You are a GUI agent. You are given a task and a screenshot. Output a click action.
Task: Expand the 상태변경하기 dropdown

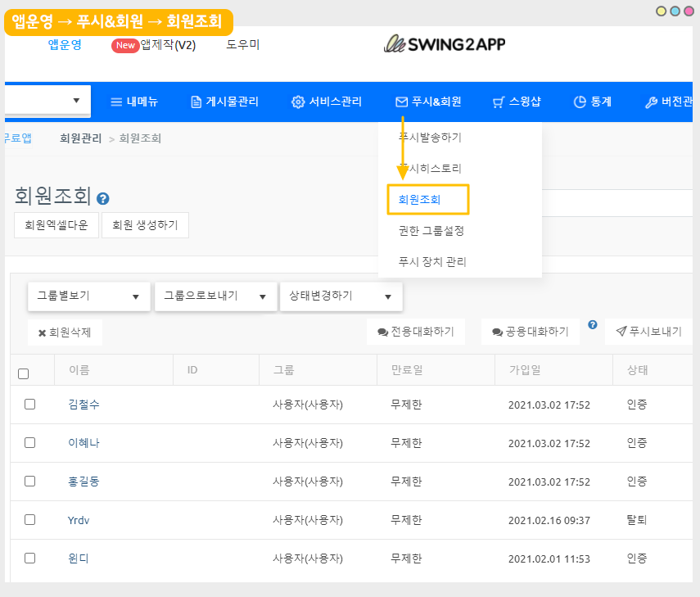[x=341, y=296]
